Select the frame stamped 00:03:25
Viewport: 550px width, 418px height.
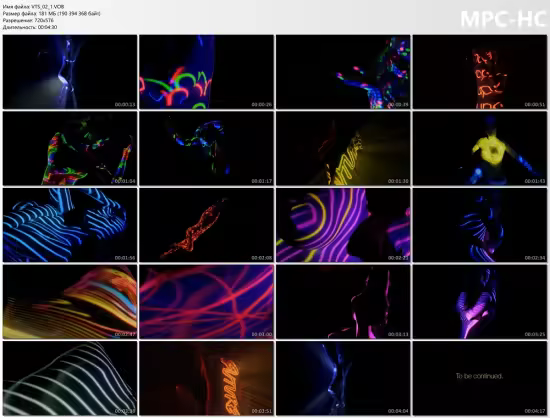click(x=479, y=302)
